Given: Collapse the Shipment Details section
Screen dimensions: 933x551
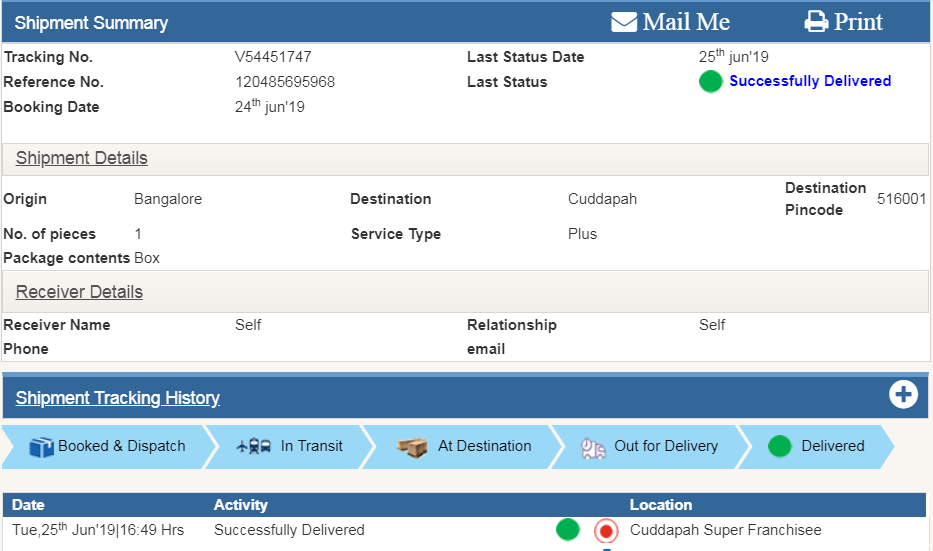Looking at the screenshot, I should (x=82, y=158).
